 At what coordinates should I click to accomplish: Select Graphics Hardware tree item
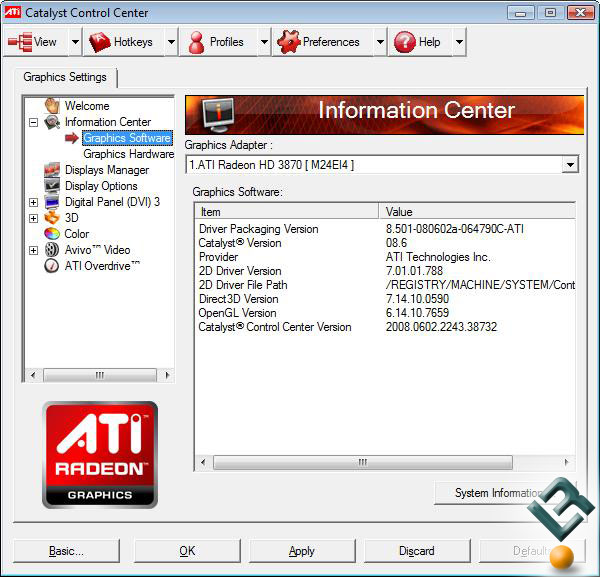coord(129,154)
